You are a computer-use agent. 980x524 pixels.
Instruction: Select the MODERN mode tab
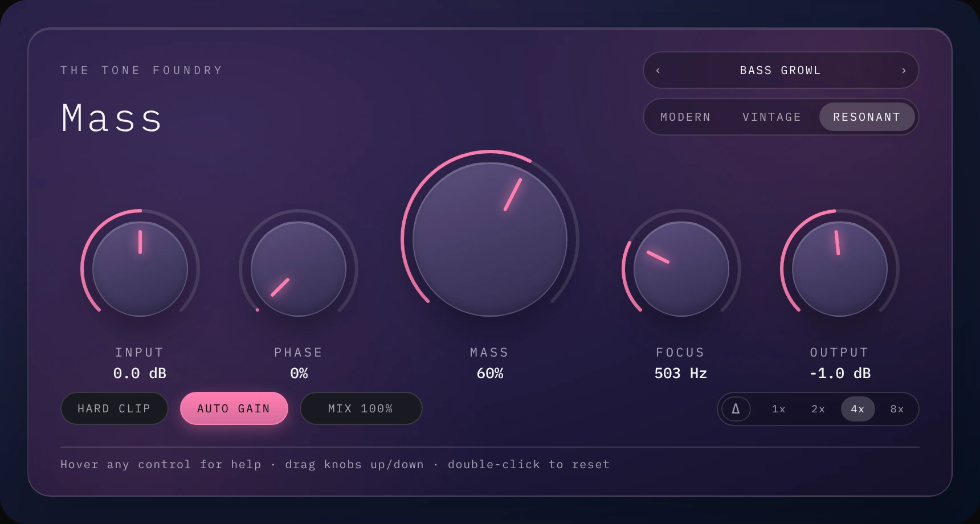[x=685, y=117]
